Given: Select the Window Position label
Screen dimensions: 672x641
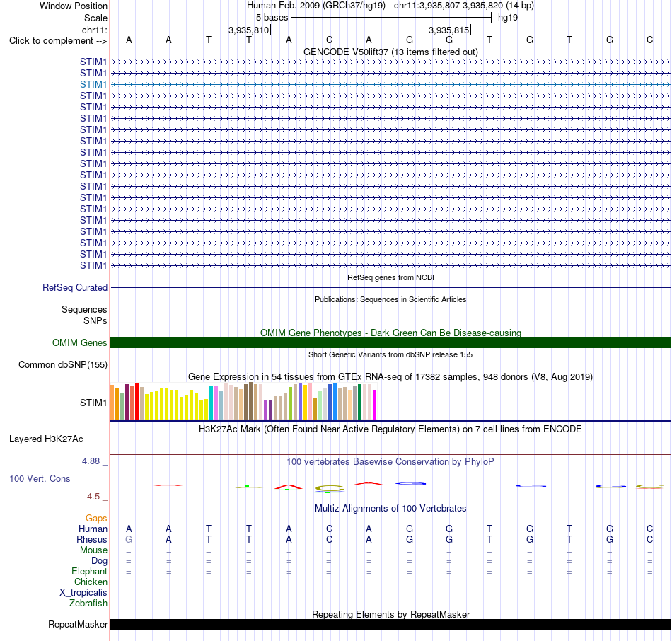Looking at the screenshot, I should 74,6.
